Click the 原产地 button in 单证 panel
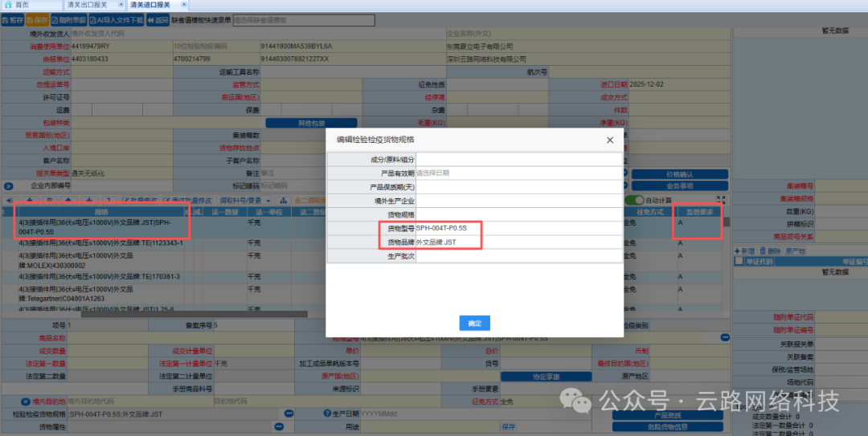The height and width of the screenshot is (436, 868). 795,251
